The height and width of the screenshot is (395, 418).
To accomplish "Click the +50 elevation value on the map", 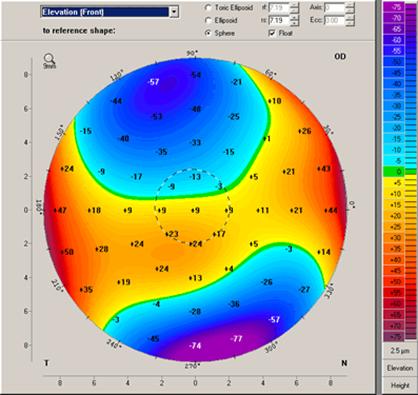I will pos(67,252).
